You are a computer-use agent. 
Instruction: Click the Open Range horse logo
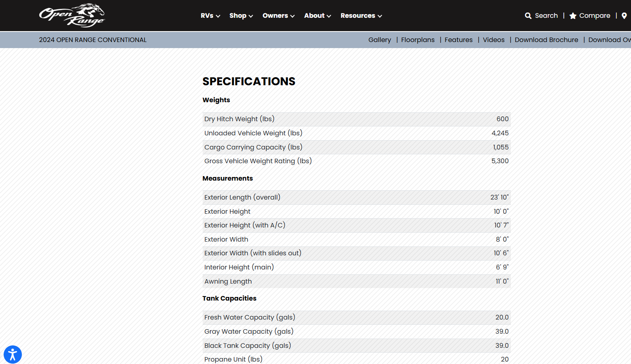coord(72,15)
